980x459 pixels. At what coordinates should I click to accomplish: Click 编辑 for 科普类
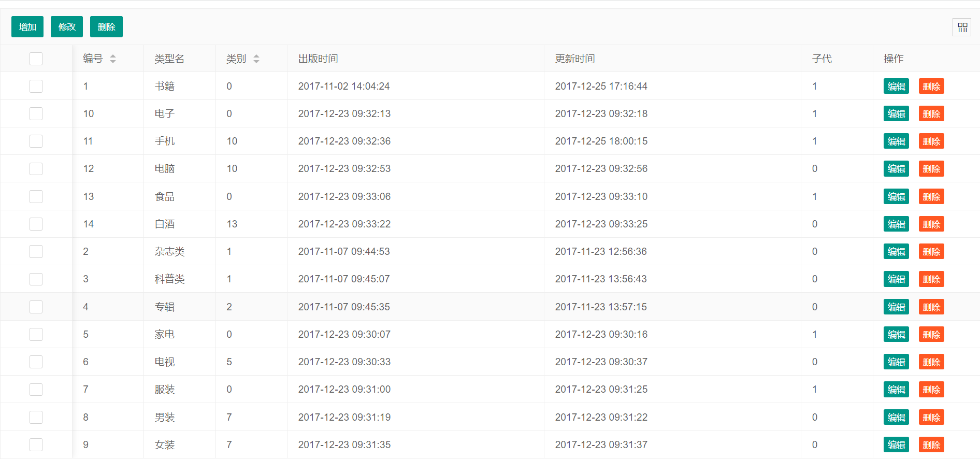[x=896, y=279]
